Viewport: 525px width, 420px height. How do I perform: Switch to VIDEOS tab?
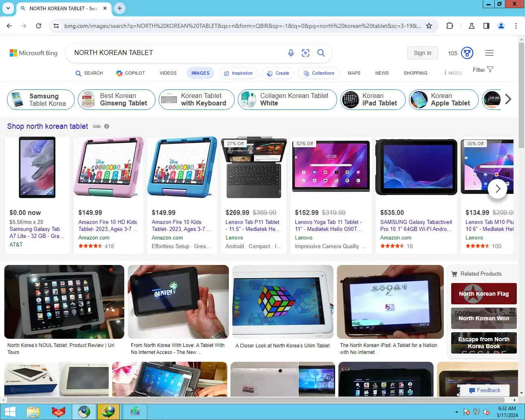(168, 73)
